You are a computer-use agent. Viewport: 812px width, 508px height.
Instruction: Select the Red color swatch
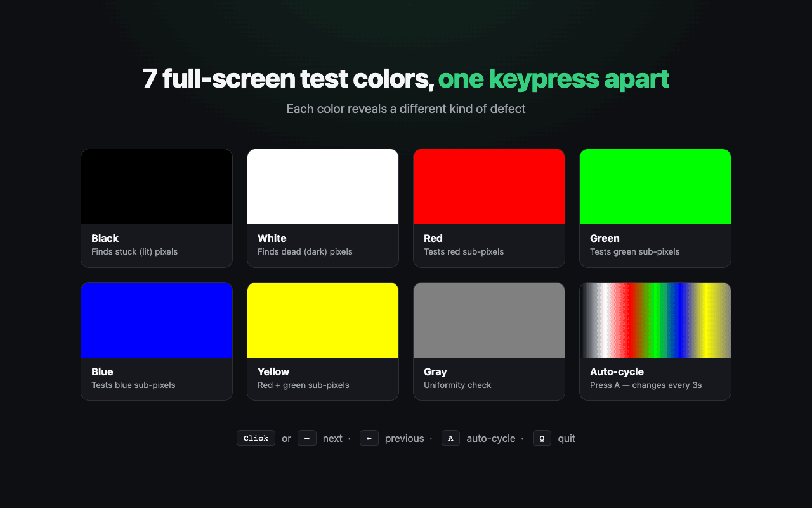coord(489,187)
